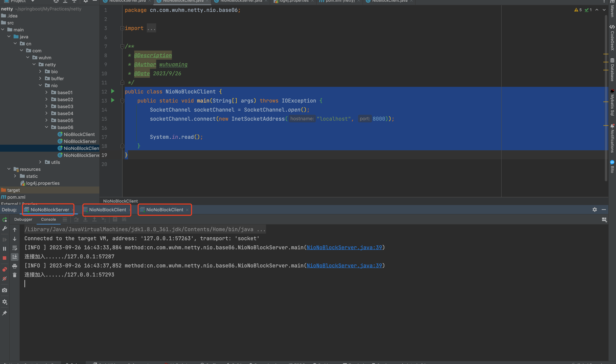Image resolution: width=616 pixels, height=364 pixels.
Task: Toggle soft-wrap in console
Action: click(15, 248)
